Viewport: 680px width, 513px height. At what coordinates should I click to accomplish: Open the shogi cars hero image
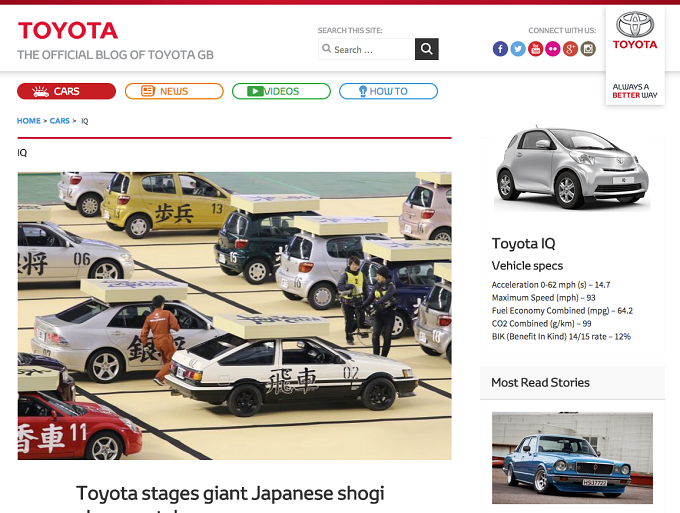pyautogui.click(x=235, y=316)
